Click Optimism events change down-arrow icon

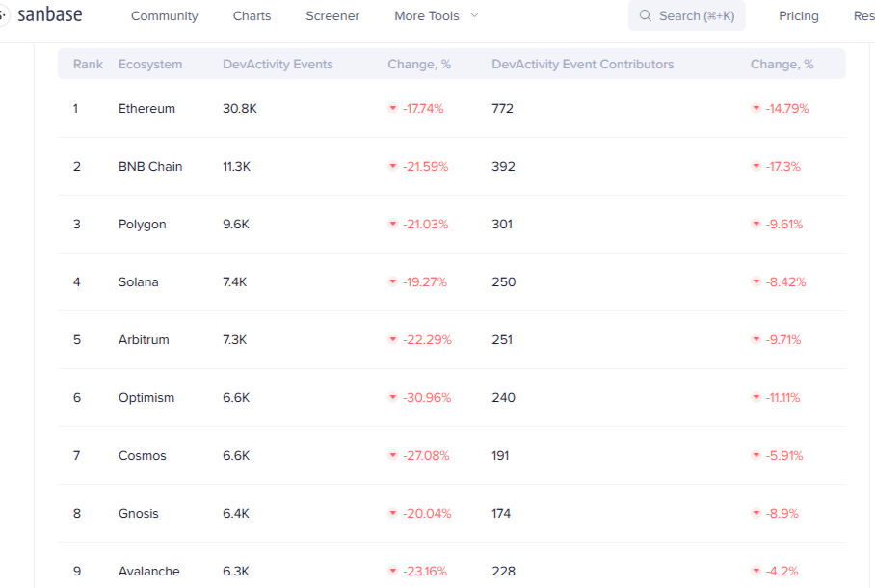(393, 397)
